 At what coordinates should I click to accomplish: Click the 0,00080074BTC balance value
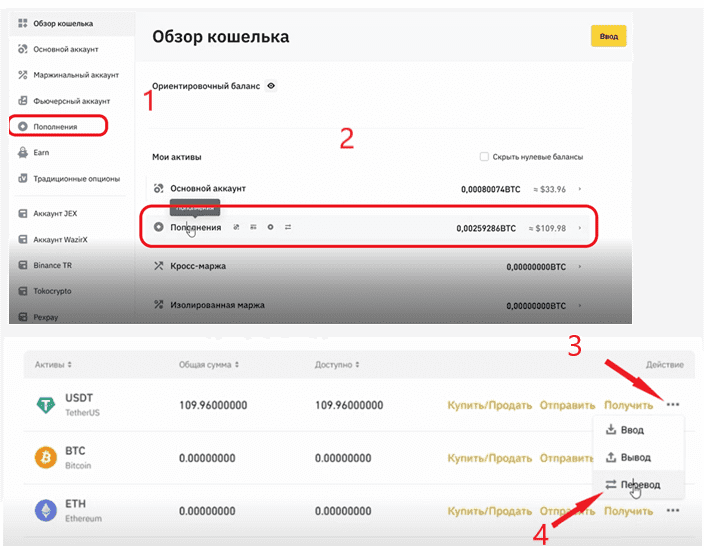491,189
